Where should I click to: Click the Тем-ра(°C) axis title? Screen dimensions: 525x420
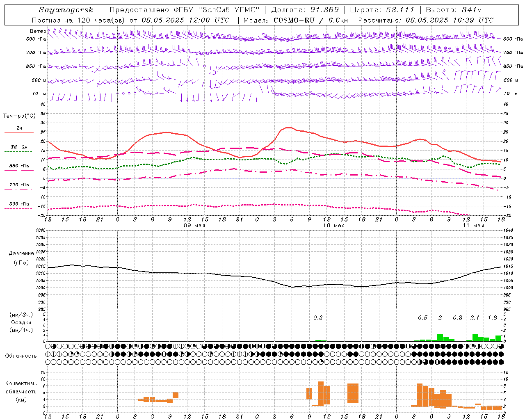[x=19, y=116]
